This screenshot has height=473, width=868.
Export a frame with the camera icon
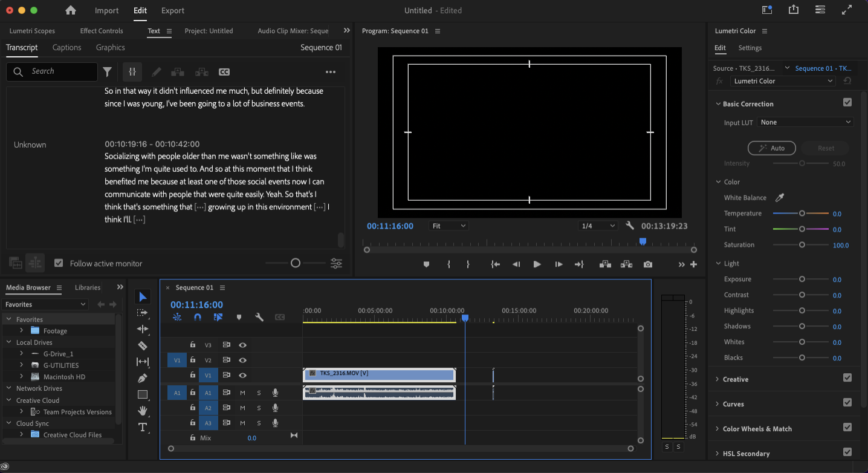pyautogui.click(x=647, y=264)
